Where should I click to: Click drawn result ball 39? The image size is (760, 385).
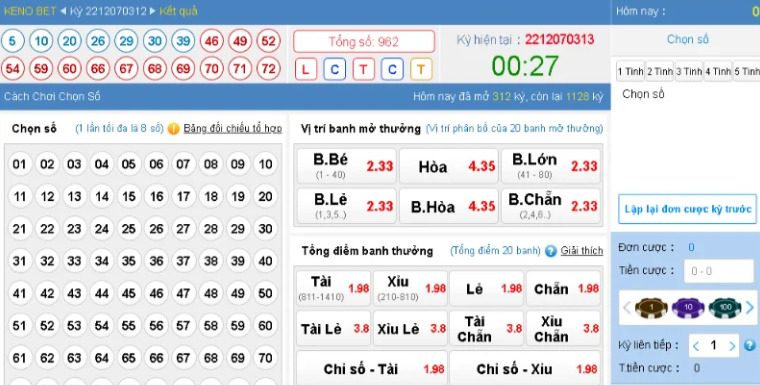(183, 41)
